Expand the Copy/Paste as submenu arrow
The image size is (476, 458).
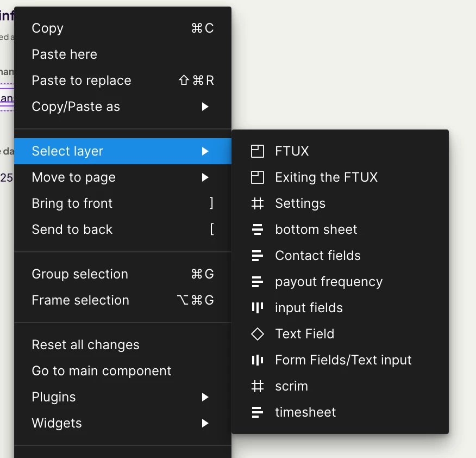(205, 107)
